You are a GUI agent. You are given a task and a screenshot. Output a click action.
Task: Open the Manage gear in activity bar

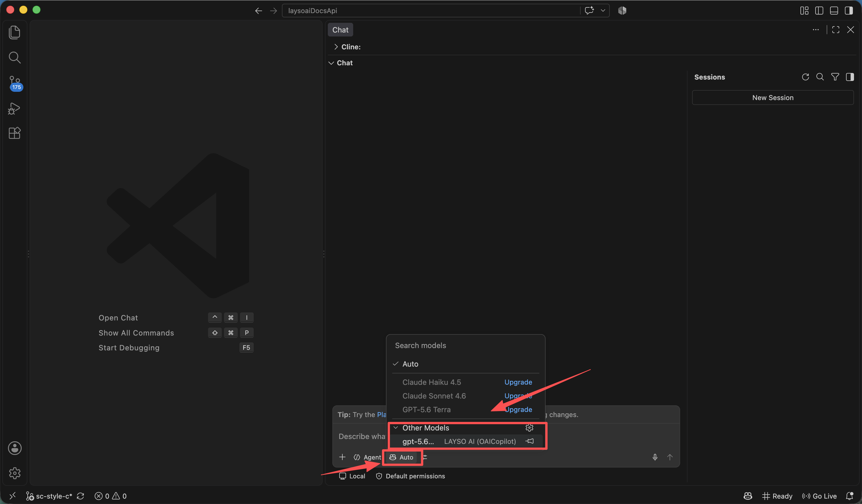point(15,473)
